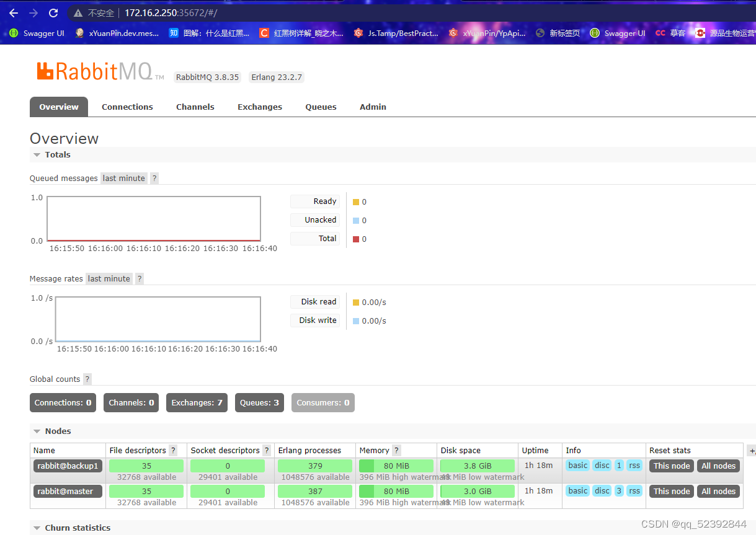Toggle the Unacked series on the chart
The width and height of the screenshot is (756, 535).
pyautogui.click(x=316, y=219)
